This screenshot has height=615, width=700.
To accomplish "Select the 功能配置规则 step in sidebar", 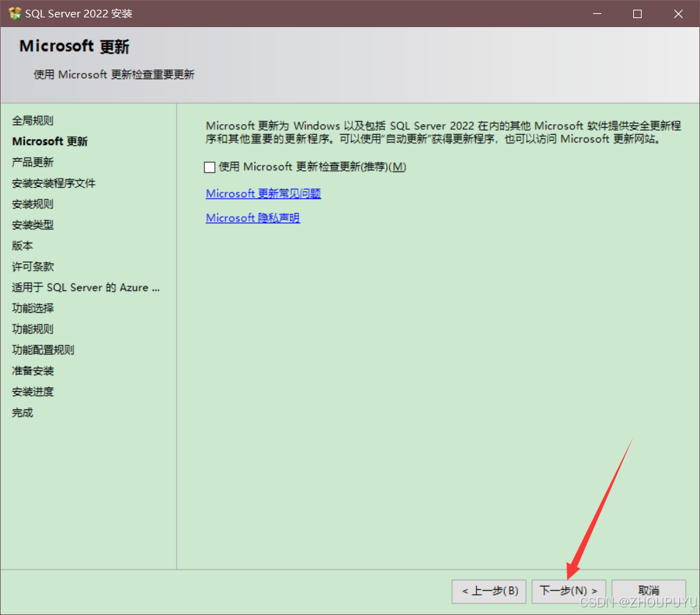I will (43, 350).
